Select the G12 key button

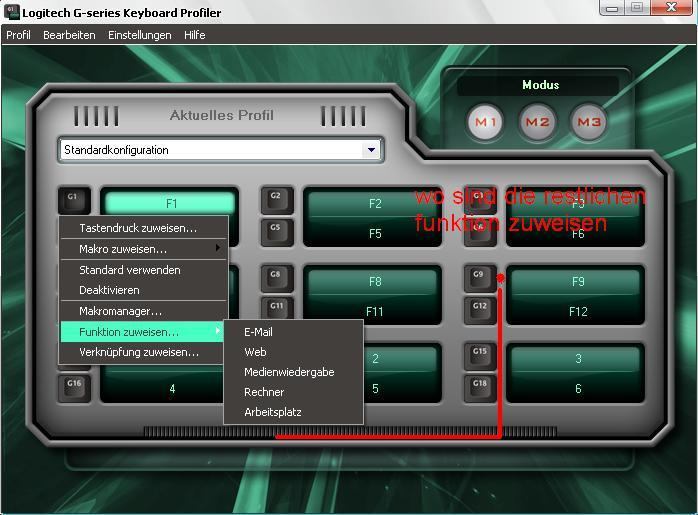click(480, 311)
